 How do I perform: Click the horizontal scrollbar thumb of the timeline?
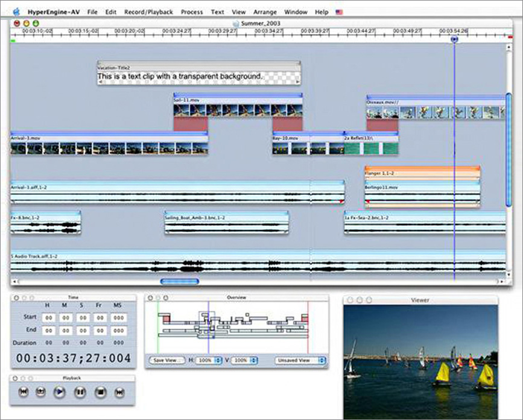click(x=180, y=282)
